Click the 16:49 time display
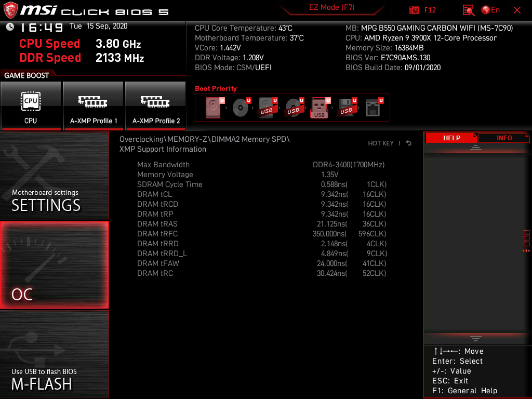The image size is (532, 399). (42, 27)
